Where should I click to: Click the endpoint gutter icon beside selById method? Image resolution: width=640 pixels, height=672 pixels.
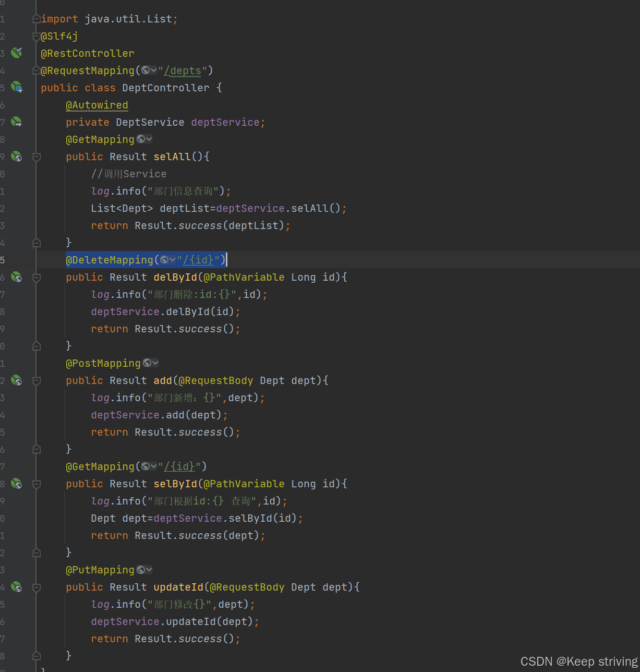[x=17, y=483]
